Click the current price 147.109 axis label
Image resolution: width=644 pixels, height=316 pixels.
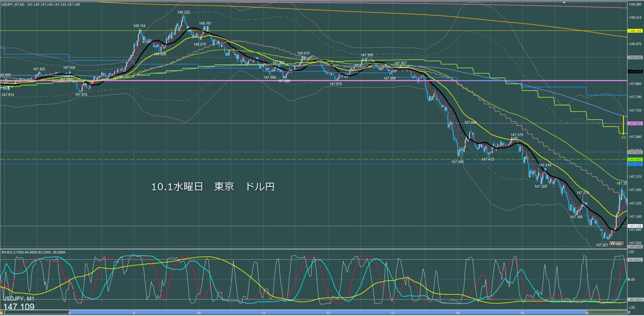[x=635, y=226]
